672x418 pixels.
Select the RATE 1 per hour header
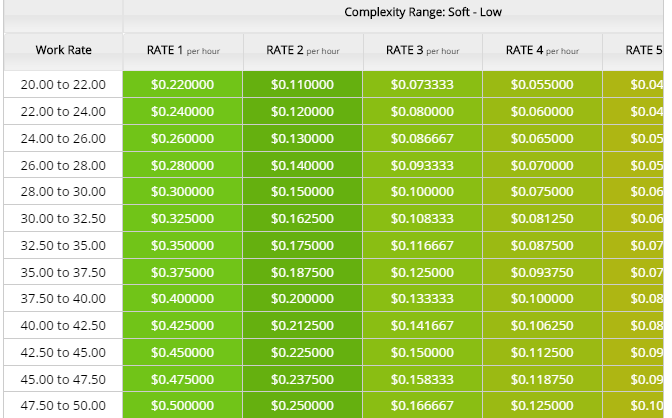(183, 51)
